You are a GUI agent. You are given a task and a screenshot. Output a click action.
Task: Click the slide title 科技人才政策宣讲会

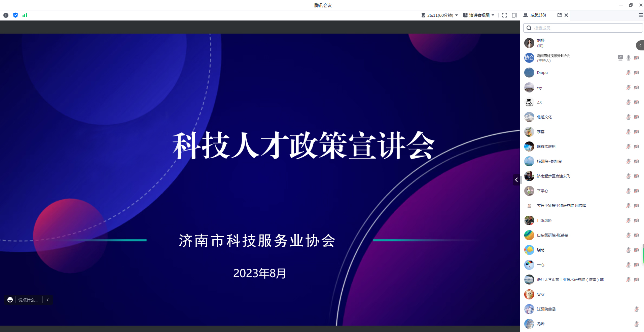coord(304,146)
